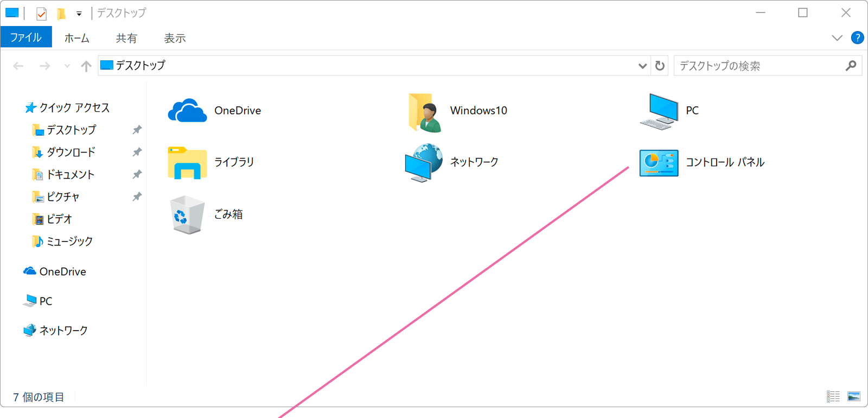Go back with the left arrow

[x=18, y=66]
